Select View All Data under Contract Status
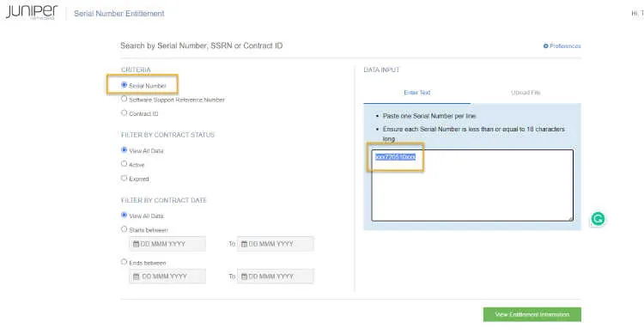 point(124,150)
